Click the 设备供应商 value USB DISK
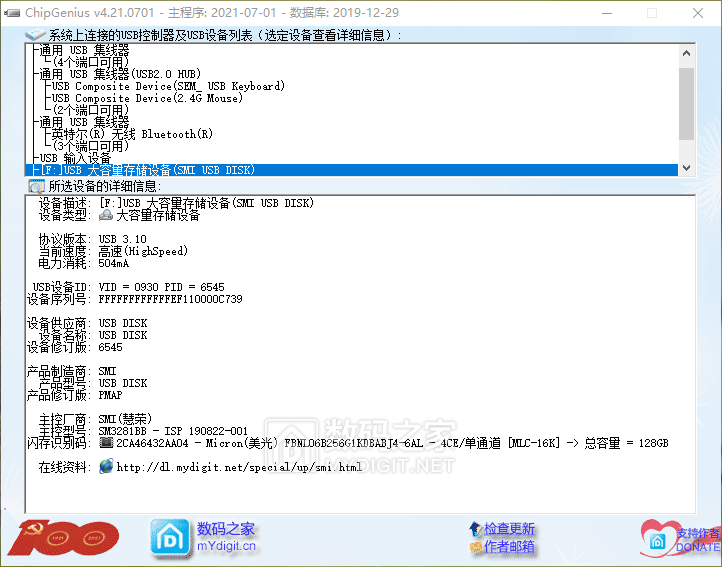The width and height of the screenshot is (722, 567). [x=123, y=323]
